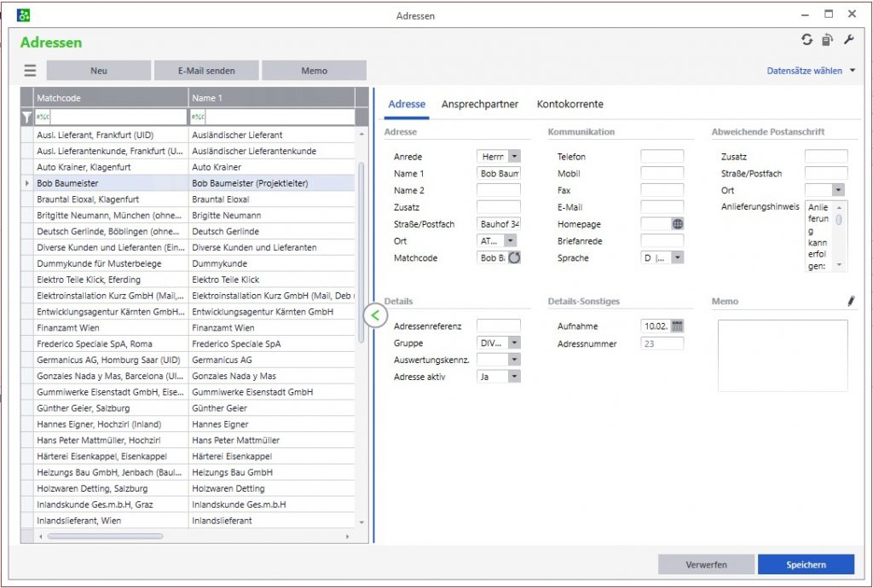
Task: Click the globe icon next to Homepage
Action: point(678,224)
